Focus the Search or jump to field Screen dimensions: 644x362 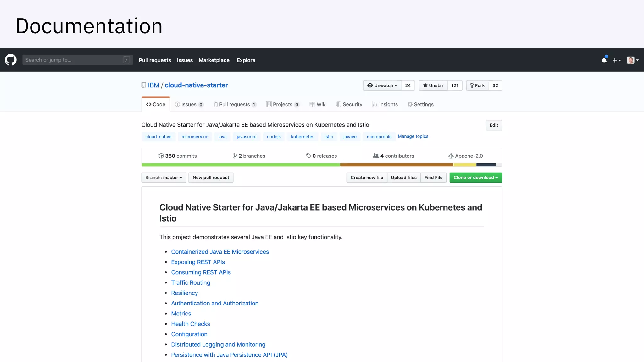[77, 60]
